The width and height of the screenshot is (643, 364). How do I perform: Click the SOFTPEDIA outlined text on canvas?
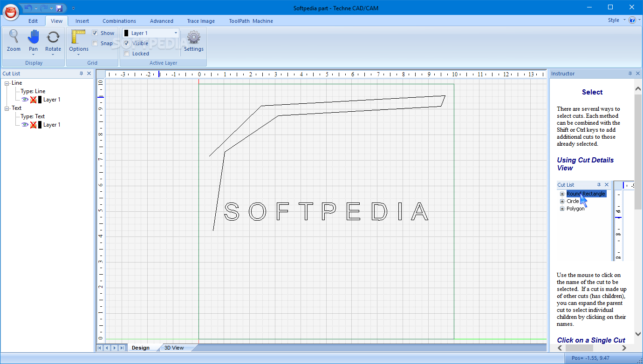click(x=326, y=212)
